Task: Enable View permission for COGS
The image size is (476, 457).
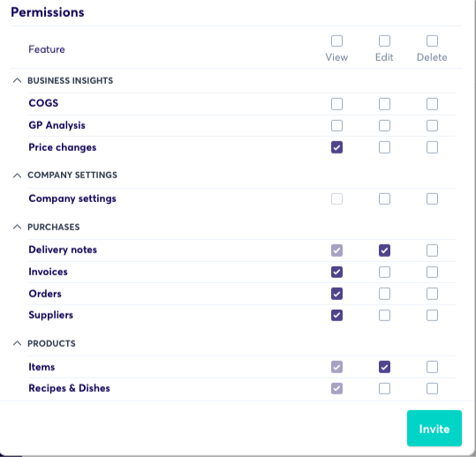Action: tap(336, 104)
